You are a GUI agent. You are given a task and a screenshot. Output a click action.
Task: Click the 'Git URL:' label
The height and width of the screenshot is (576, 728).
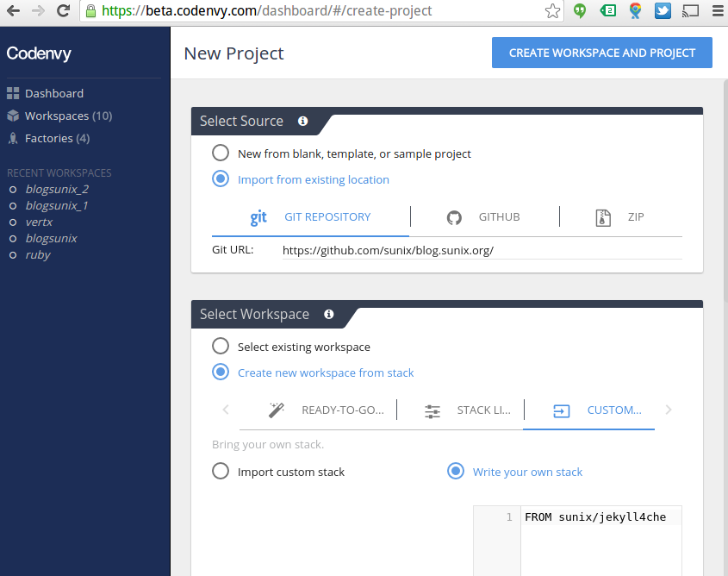(x=233, y=250)
